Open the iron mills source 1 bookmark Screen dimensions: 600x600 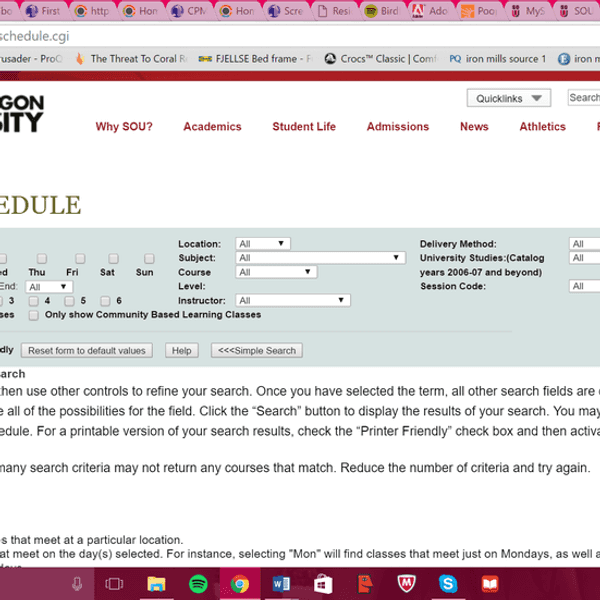[x=497, y=59]
